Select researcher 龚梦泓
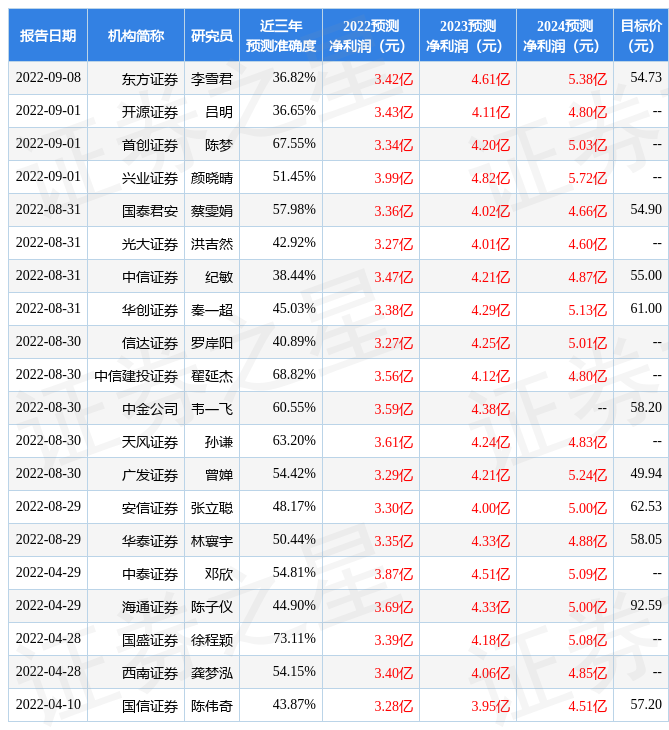 click(212, 674)
